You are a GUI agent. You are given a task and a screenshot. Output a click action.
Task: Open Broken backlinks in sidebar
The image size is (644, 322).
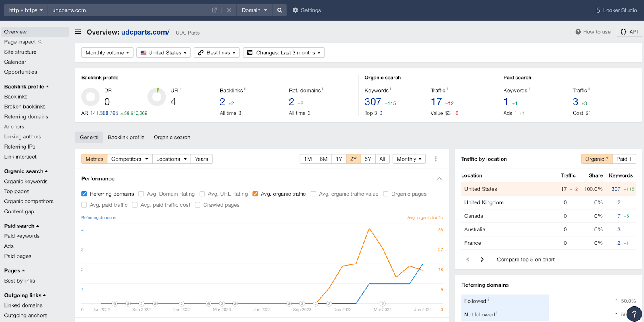tap(25, 107)
